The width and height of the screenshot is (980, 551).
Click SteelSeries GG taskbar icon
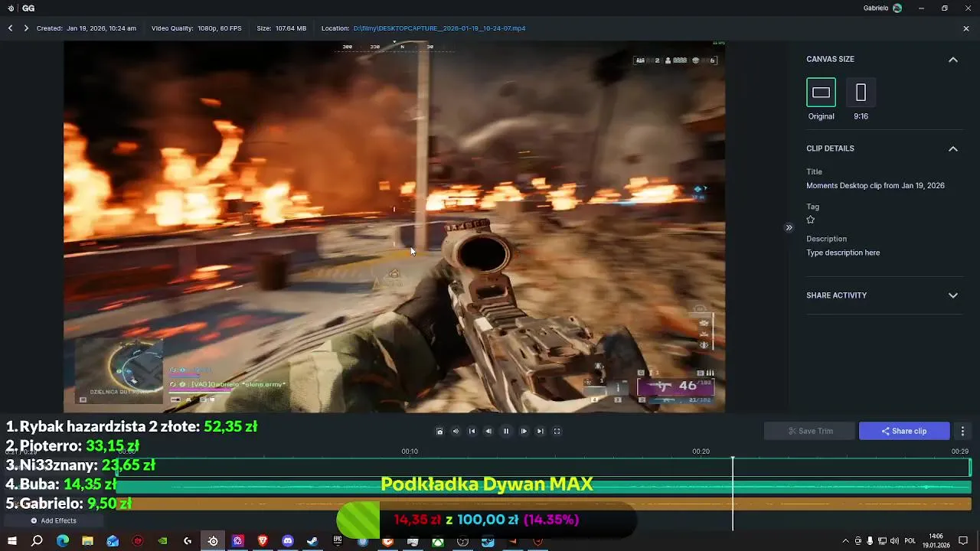(213, 541)
